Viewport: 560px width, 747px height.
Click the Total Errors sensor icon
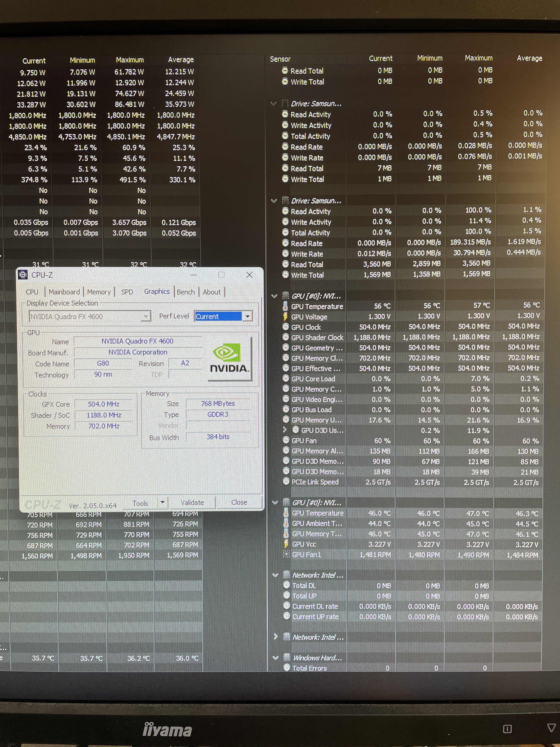pos(287,667)
